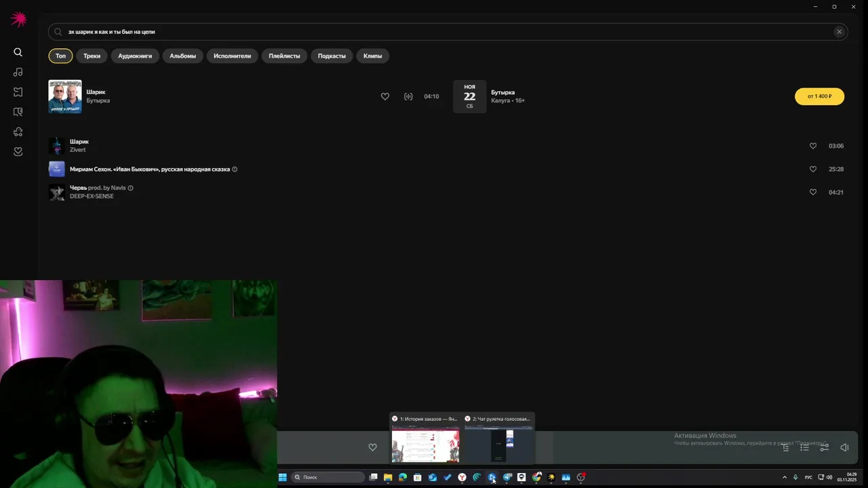Open Task View on the taskbar

pyautogui.click(x=373, y=477)
